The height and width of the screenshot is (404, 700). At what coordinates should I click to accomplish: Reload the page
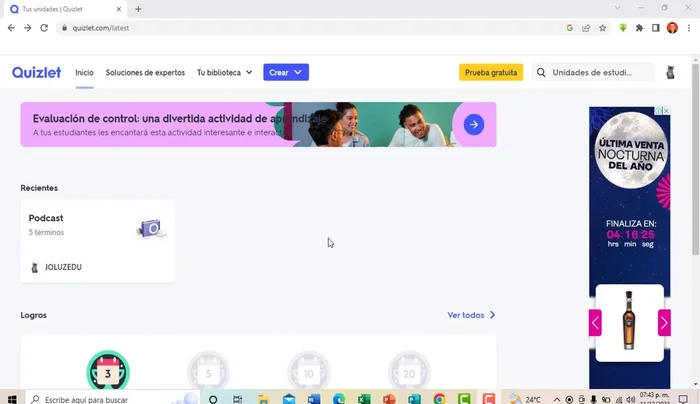pos(44,28)
